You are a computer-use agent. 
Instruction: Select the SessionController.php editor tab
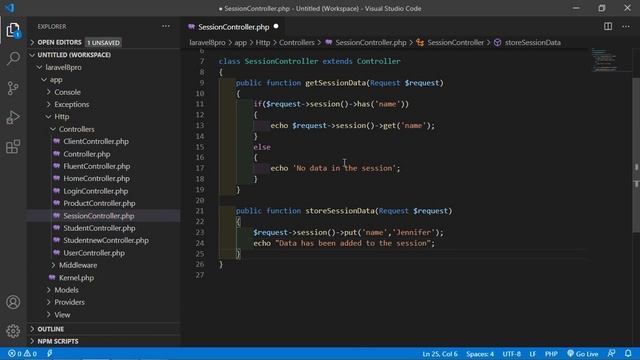click(233, 27)
